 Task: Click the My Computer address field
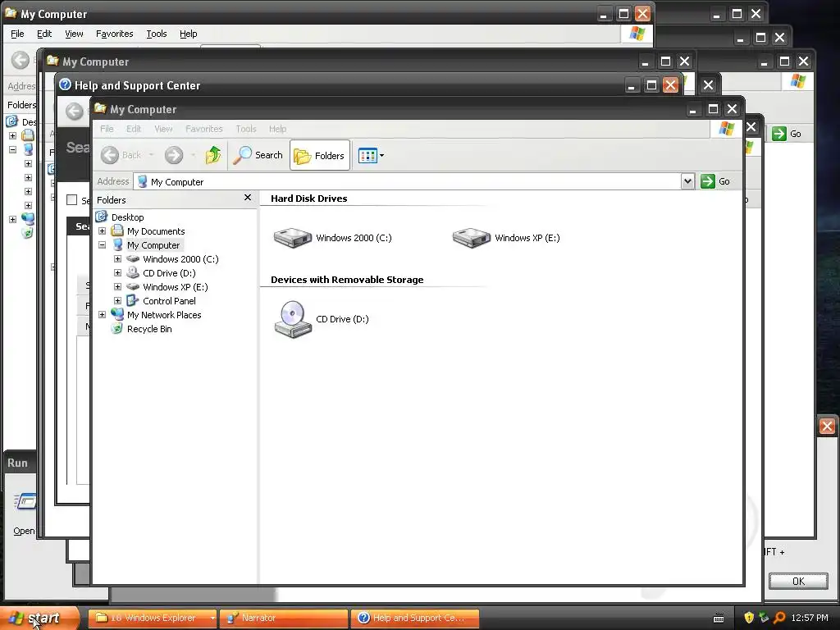407,181
